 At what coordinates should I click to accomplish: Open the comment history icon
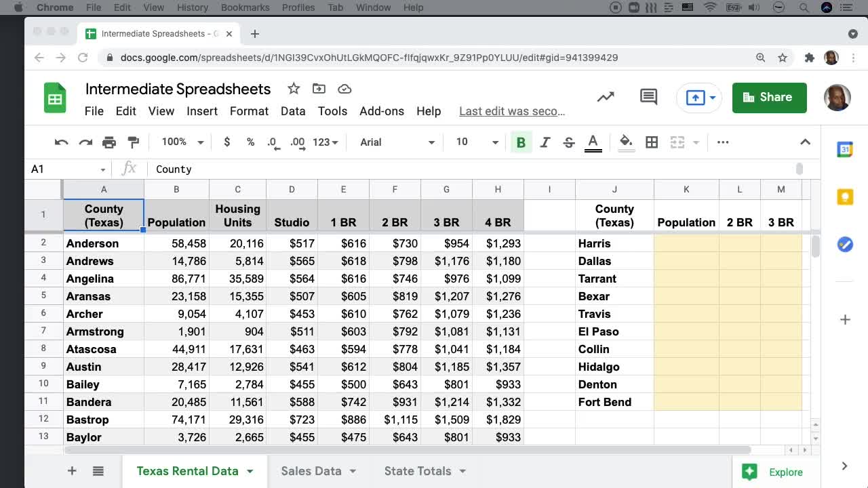pos(648,97)
